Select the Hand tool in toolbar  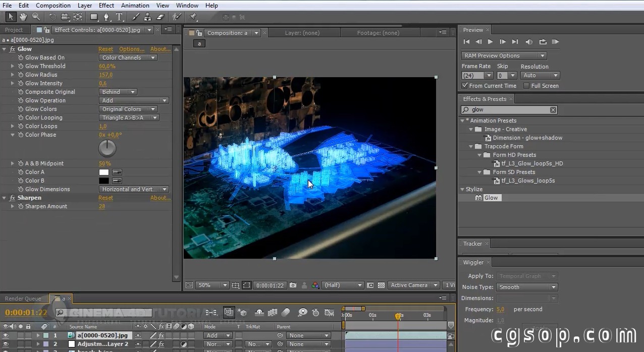click(x=23, y=17)
